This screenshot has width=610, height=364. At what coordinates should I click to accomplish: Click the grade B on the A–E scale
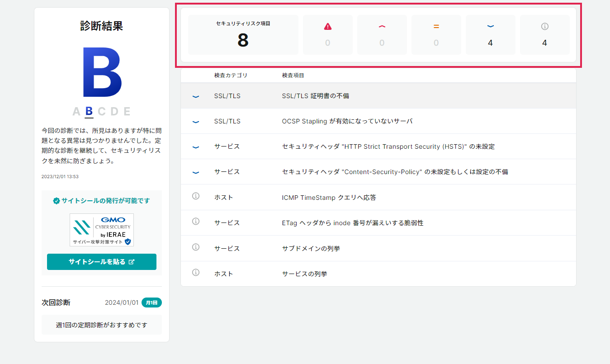pyautogui.click(x=89, y=111)
